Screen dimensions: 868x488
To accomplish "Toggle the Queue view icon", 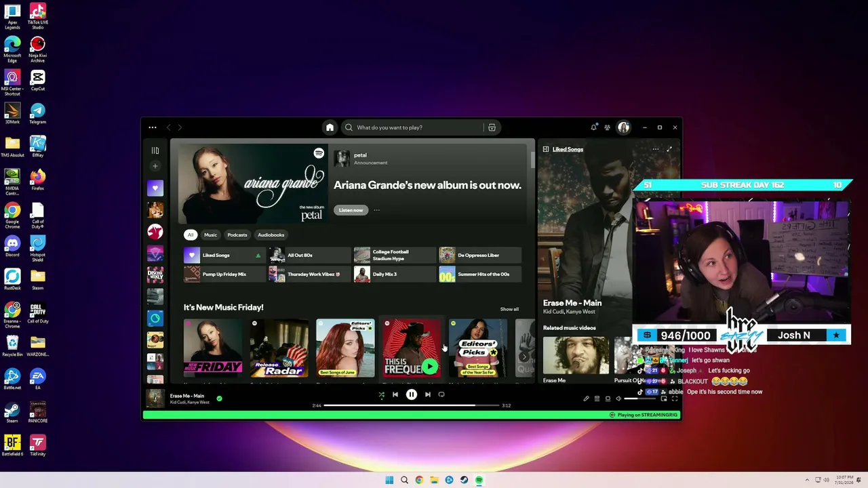I will tap(597, 399).
